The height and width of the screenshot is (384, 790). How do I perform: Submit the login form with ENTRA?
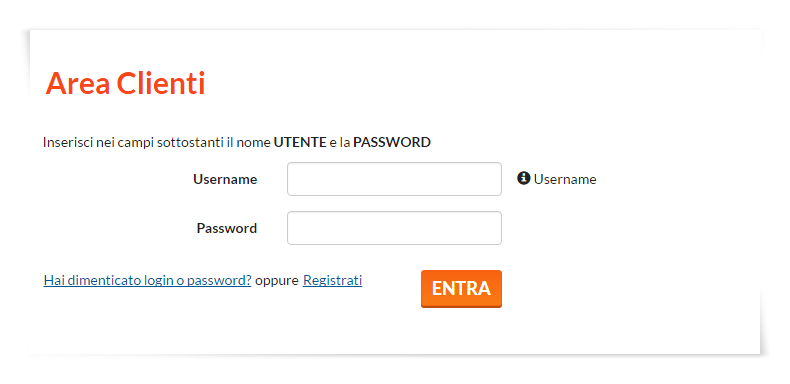(x=461, y=289)
